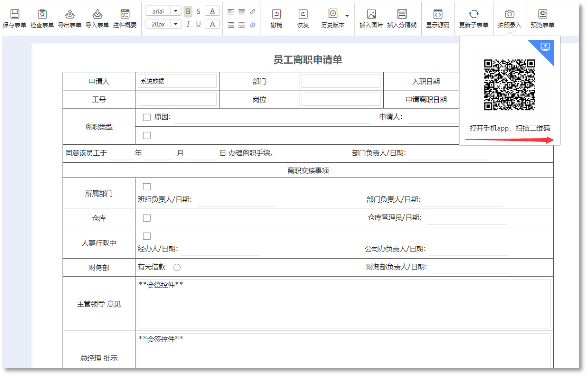
Task: Click the 入职日期 label cell
Action: tap(426, 81)
